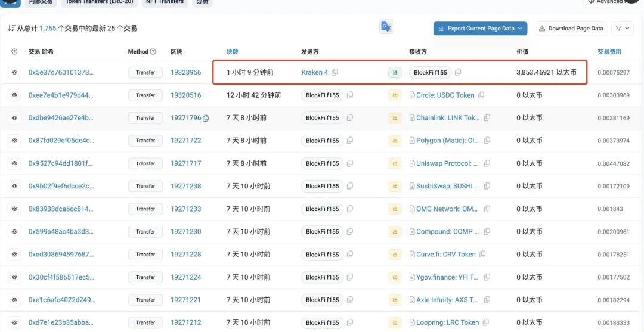Preview transaction 0xdbe9426ae27e4b with eye icon
The width and height of the screenshot is (644, 332).
tap(14, 118)
